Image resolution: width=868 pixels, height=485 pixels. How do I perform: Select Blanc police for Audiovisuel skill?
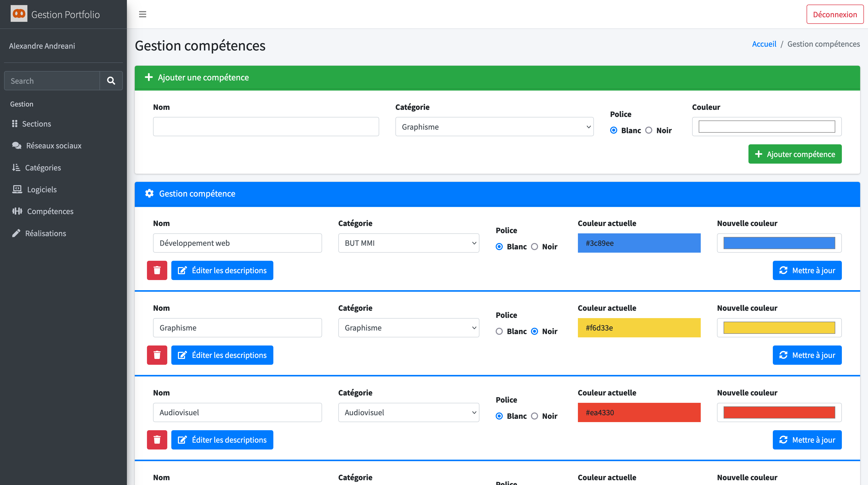[x=499, y=416]
